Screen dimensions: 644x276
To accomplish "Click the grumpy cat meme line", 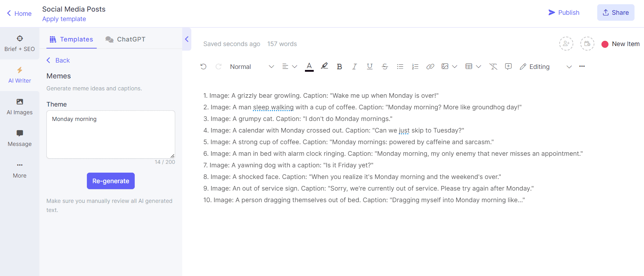I will point(298,119).
